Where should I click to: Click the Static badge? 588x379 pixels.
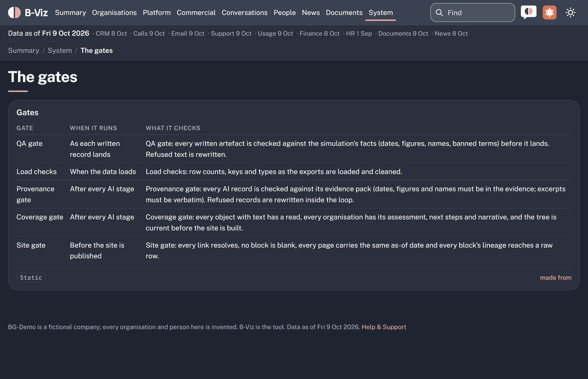pos(31,278)
